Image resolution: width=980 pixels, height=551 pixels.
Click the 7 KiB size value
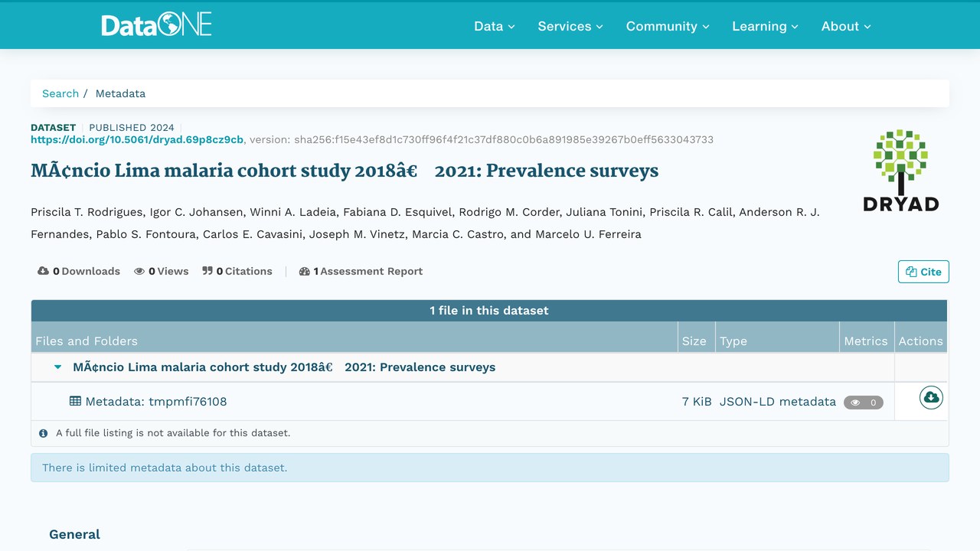697,402
